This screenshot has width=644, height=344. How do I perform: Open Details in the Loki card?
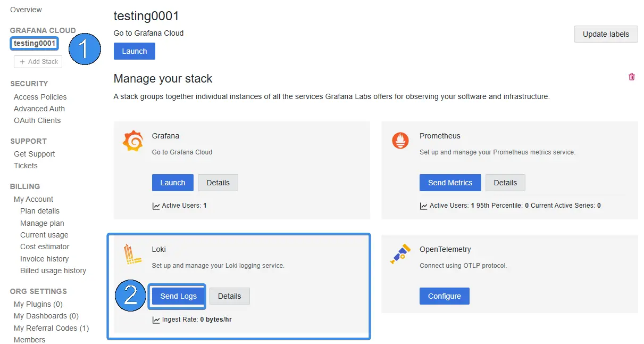coord(230,296)
